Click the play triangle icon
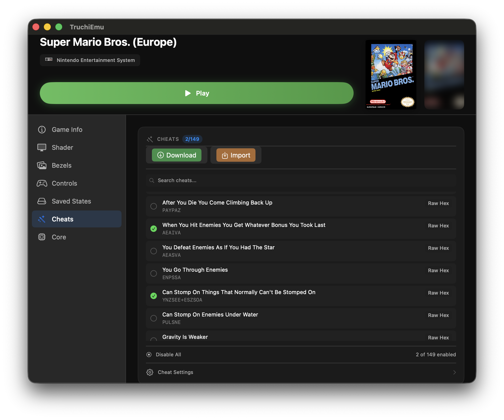The image size is (504, 420). 188,93
